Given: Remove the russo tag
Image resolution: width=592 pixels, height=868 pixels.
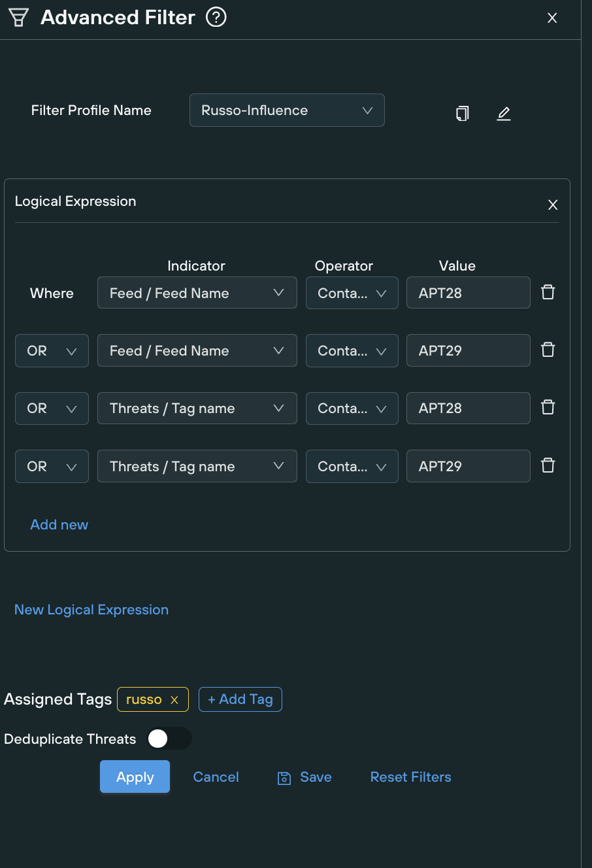Looking at the screenshot, I should pos(174,699).
